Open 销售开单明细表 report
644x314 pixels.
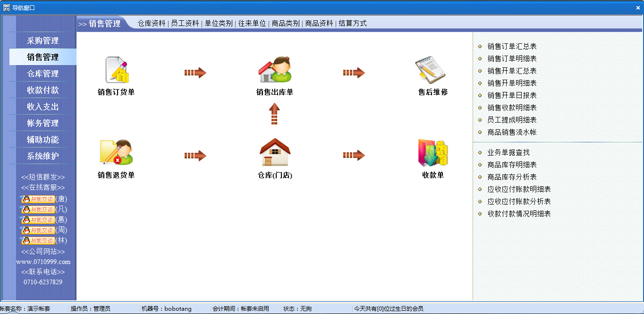[x=512, y=83]
